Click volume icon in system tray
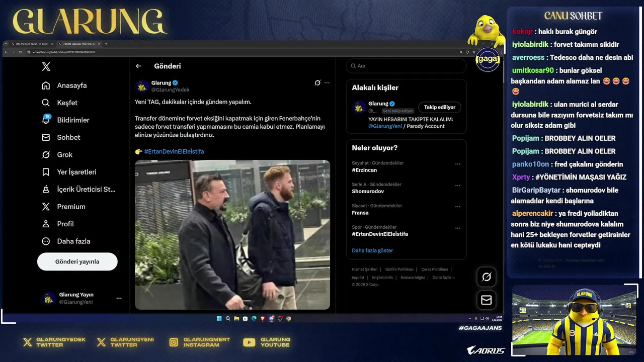 (488, 318)
